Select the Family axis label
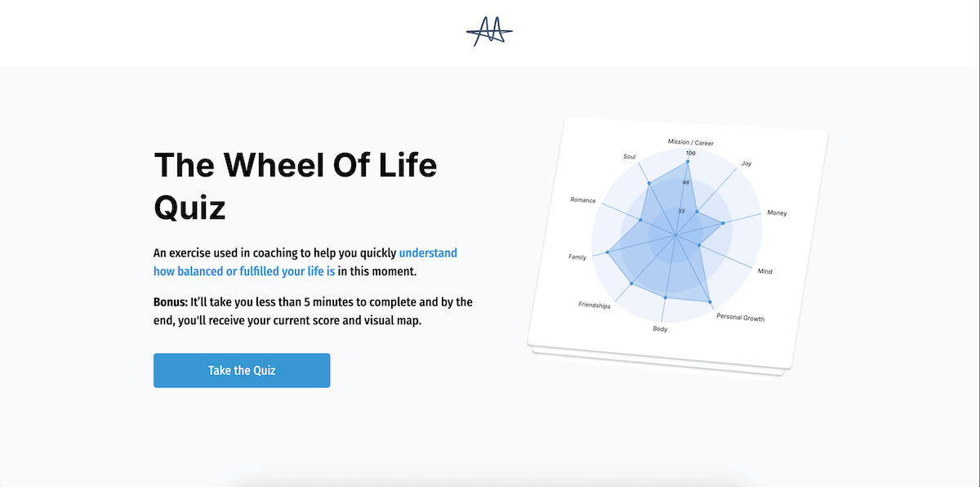This screenshot has width=980, height=487. tap(577, 257)
